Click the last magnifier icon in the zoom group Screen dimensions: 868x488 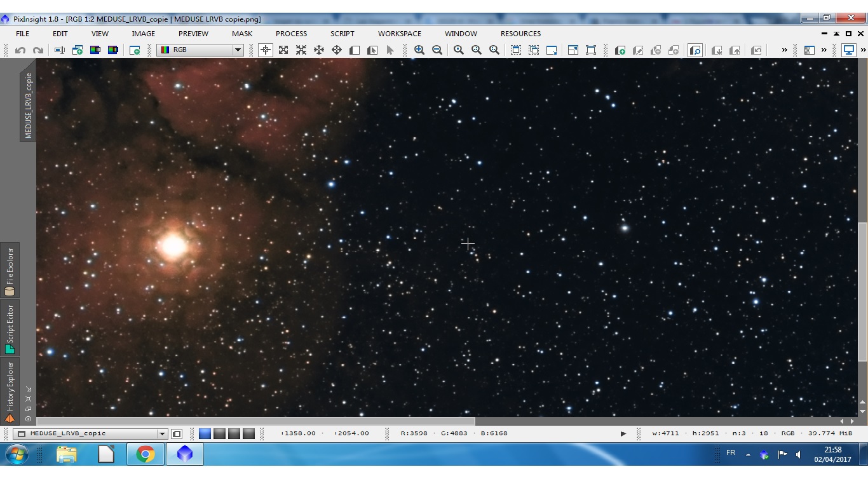[494, 50]
